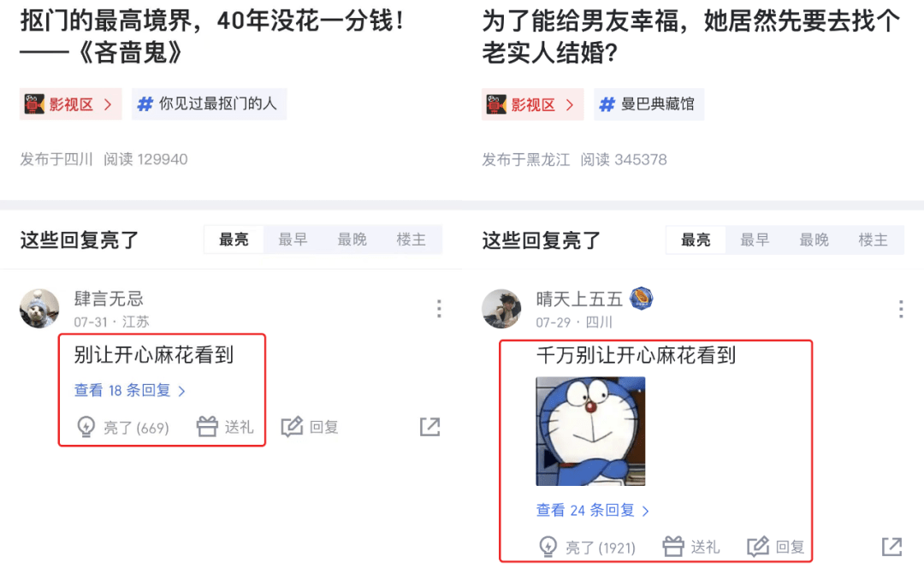Screen dimensions: 924x574
Task: Click the 回复 edit icon under 晴天上五五's comment
Action: coord(758,547)
